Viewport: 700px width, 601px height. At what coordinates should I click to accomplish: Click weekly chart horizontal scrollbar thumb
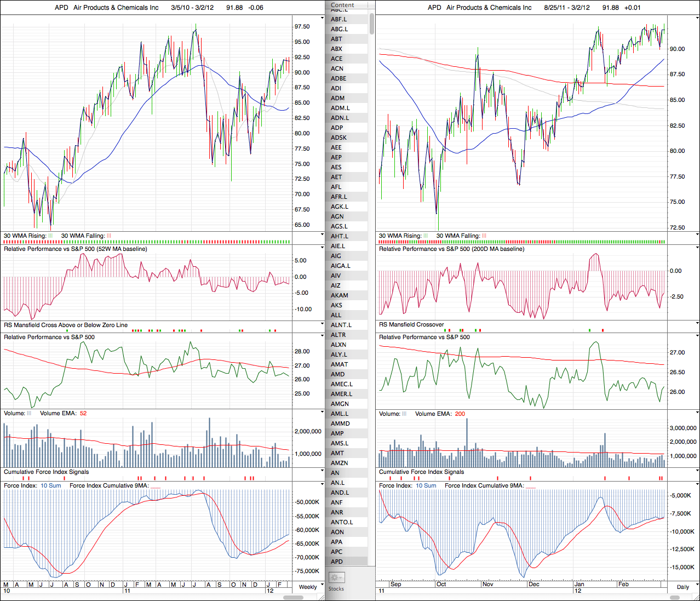click(x=295, y=597)
